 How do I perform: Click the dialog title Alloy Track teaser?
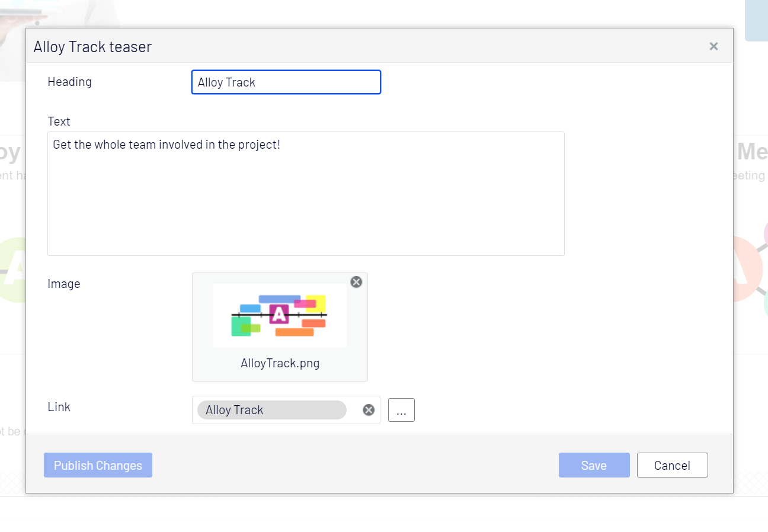(92, 47)
